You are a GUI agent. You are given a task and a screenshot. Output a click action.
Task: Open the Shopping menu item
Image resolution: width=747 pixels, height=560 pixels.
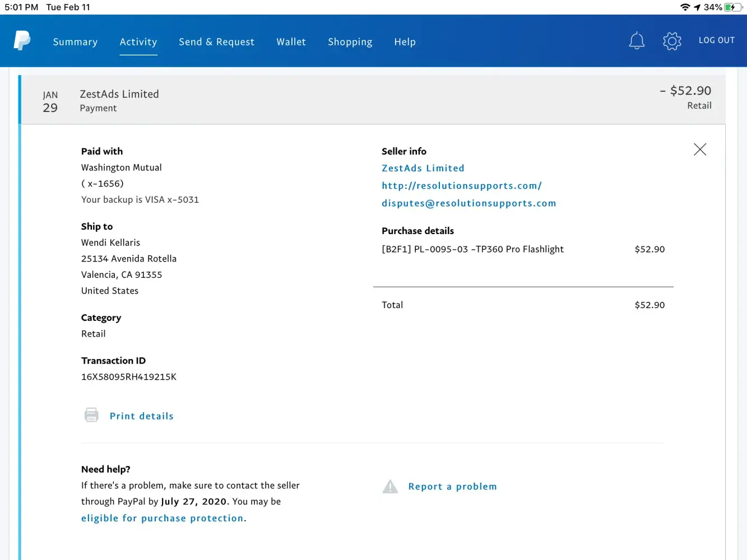[x=350, y=42]
